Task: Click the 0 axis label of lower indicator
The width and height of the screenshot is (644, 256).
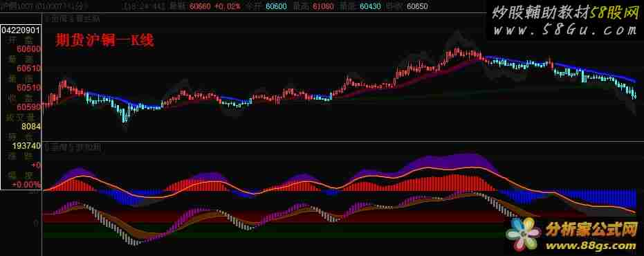Action: tap(36, 222)
